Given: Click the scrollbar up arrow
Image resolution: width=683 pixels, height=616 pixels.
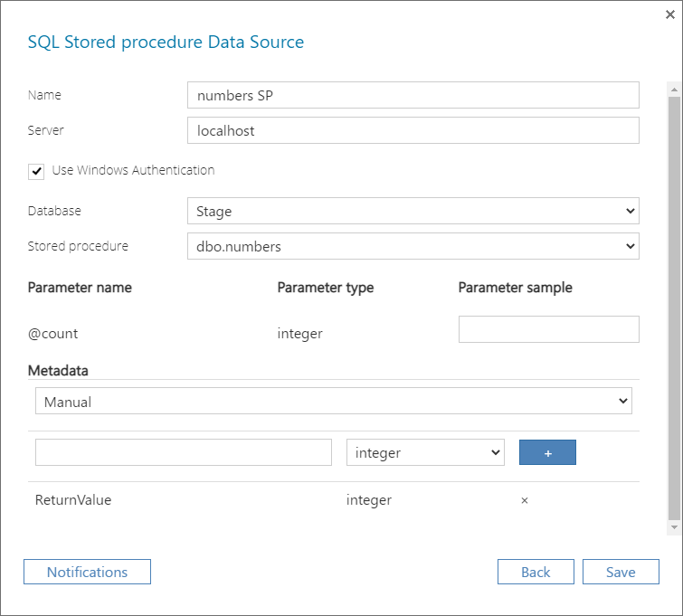Looking at the screenshot, I should 674,90.
